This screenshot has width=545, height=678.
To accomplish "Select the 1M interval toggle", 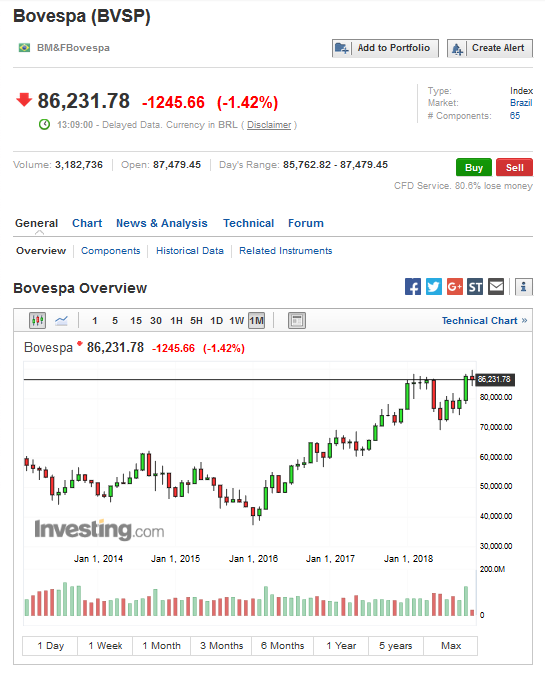I will point(256,321).
